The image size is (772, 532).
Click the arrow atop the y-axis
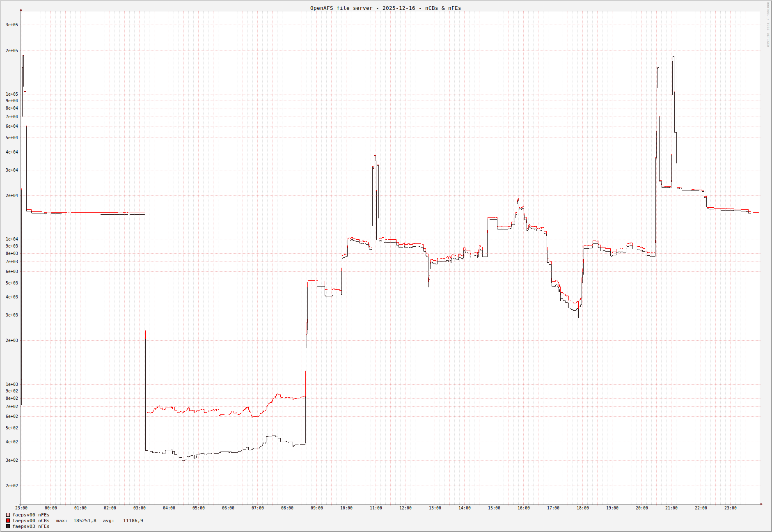(21, 10)
